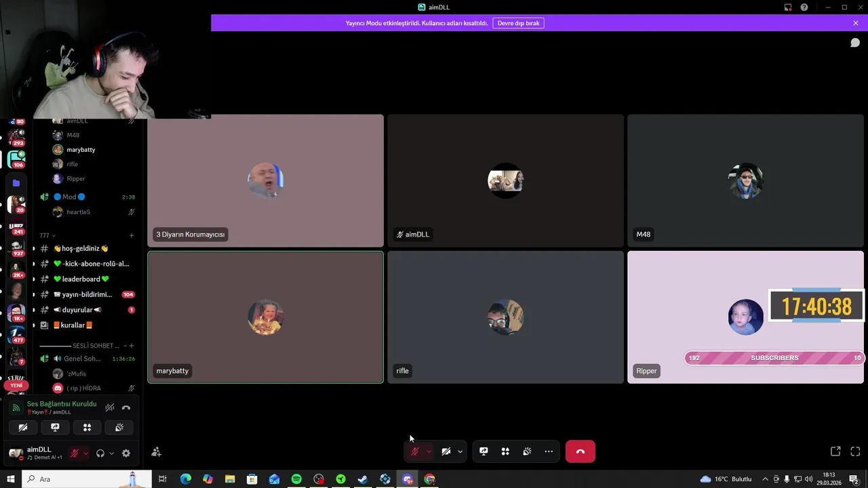This screenshot has height=488, width=868.
Task: Open Discord help icon in title bar
Action: (804, 7)
